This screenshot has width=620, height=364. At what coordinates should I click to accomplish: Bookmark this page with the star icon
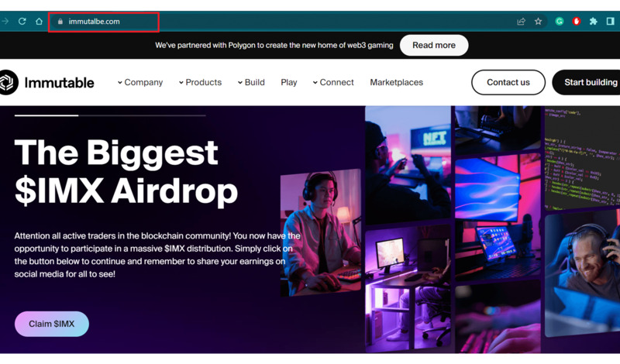tap(538, 22)
